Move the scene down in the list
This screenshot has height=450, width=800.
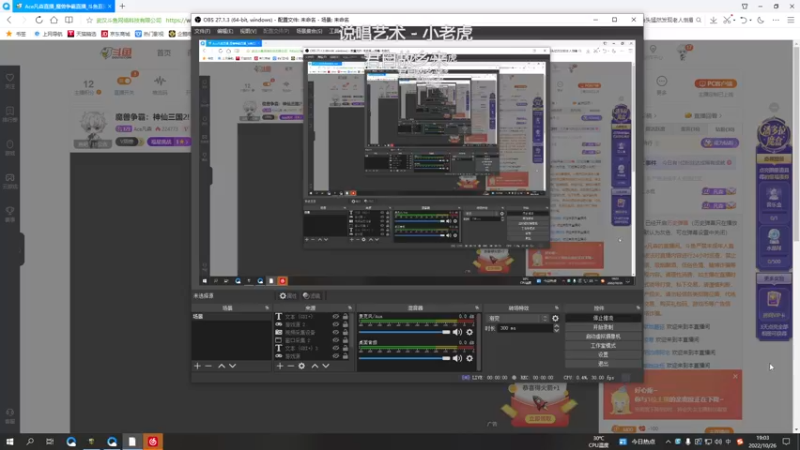pyautogui.click(x=233, y=366)
